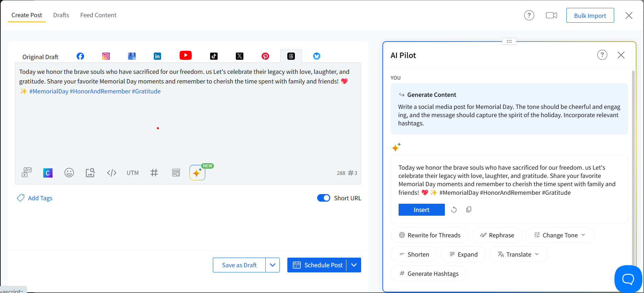The height and width of the screenshot is (293, 644).
Task: Click the Rephrase button
Action: coord(497,235)
